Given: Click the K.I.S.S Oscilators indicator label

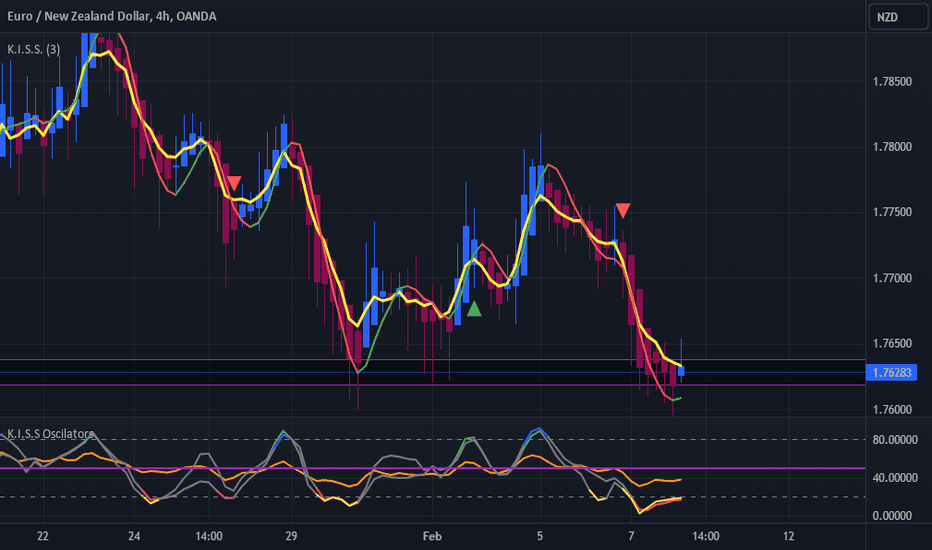Looking at the screenshot, I should [50, 433].
